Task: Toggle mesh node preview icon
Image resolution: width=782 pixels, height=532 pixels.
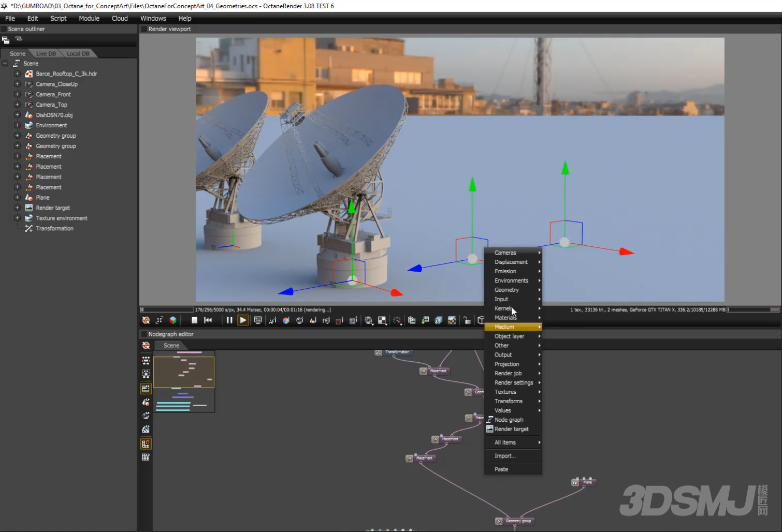Action: pyautogui.click(x=146, y=402)
